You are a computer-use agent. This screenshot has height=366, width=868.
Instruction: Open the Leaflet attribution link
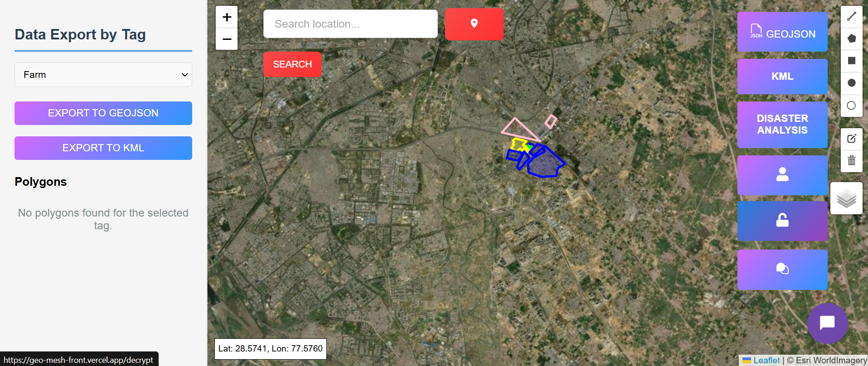click(x=766, y=360)
